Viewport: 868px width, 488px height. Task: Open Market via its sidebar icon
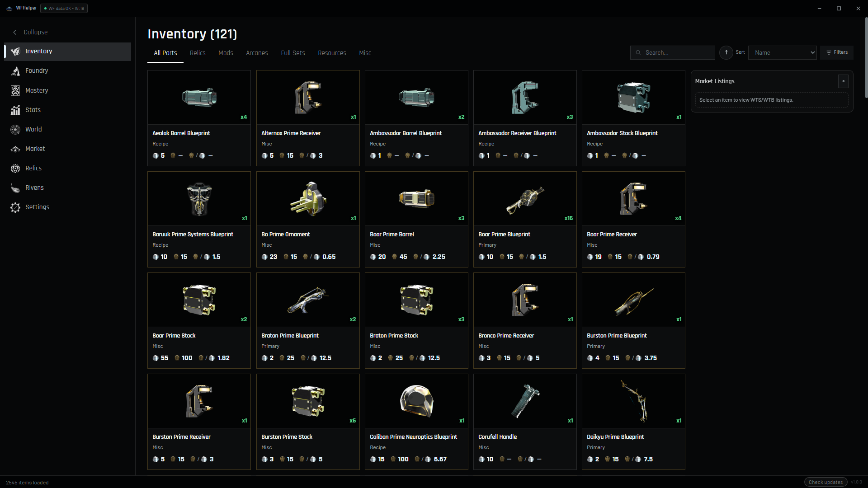tap(15, 149)
